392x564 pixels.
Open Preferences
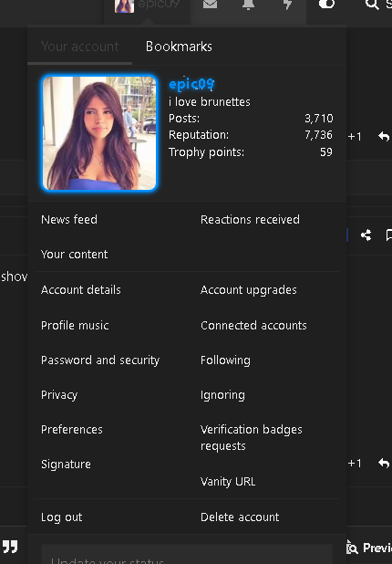coord(71,430)
